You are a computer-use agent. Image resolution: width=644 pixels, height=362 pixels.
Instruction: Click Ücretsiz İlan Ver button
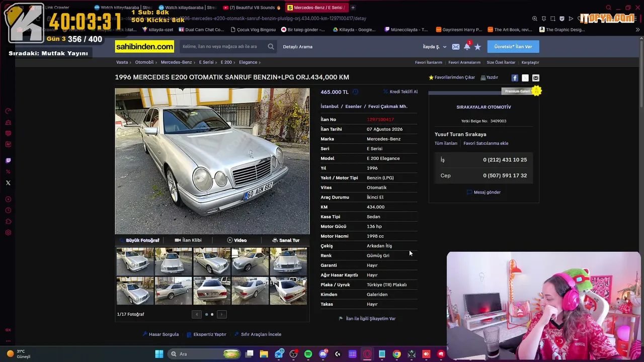coord(513,47)
